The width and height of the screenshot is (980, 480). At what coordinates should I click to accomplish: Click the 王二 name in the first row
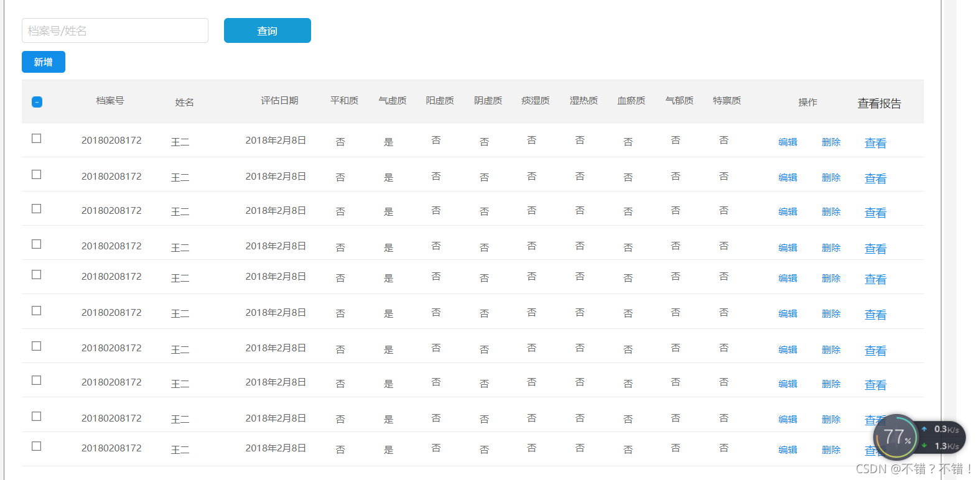(x=180, y=142)
